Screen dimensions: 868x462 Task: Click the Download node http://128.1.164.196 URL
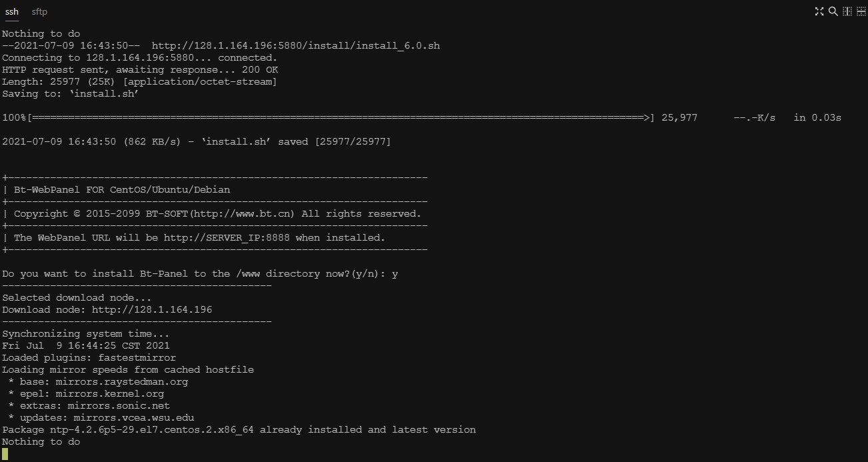point(152,310)
